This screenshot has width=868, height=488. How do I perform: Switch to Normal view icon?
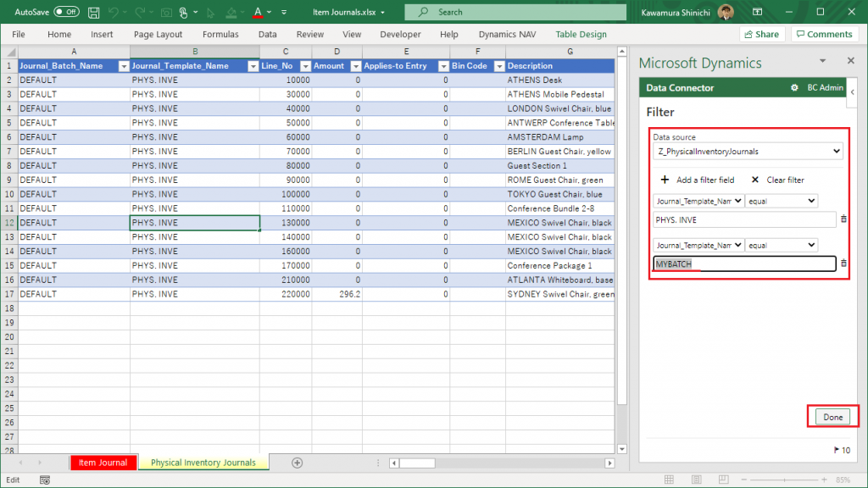tap(670, 480)
